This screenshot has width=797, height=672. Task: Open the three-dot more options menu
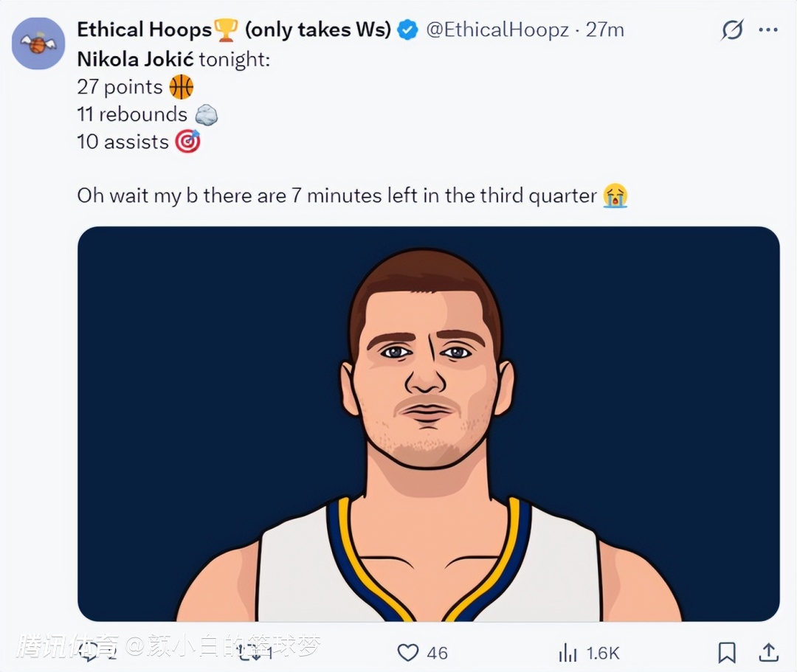[768, 30]
